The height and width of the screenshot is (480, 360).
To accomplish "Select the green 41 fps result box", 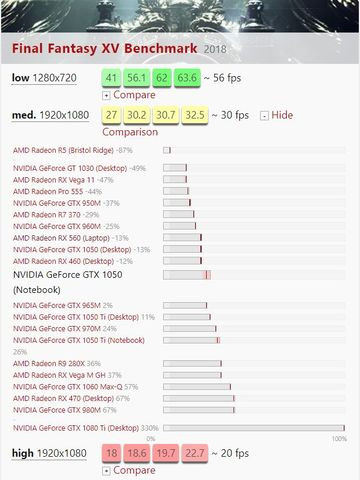I will click(111, 78).
